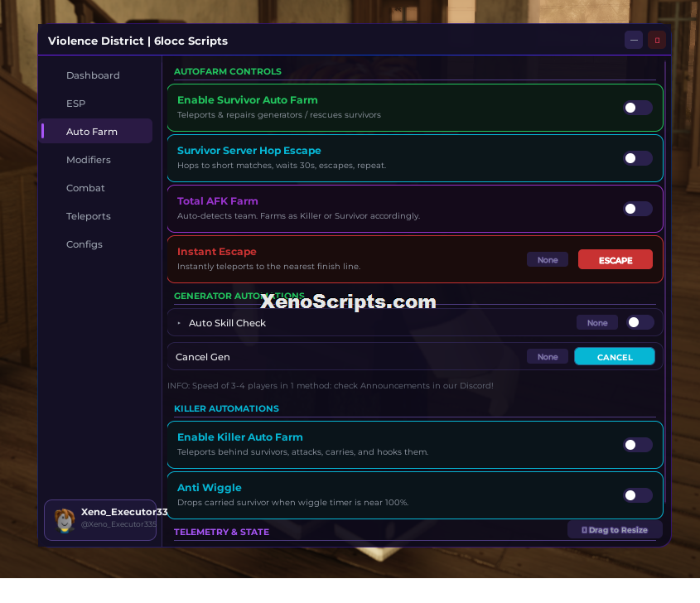700x603 pixels.
Task: Set the Instant Escape keybind (None)
Action: pyautogui.click(x=548, y=260)
